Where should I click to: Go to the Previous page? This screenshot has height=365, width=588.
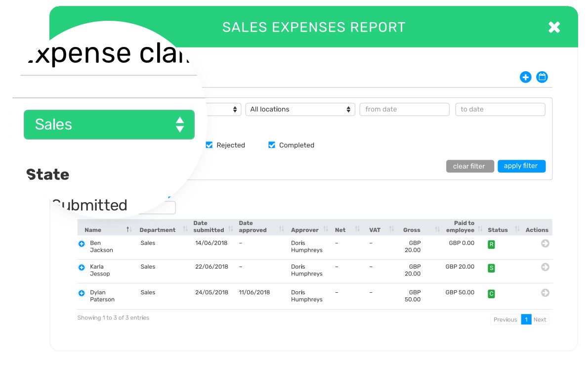[x=505, y=319]
